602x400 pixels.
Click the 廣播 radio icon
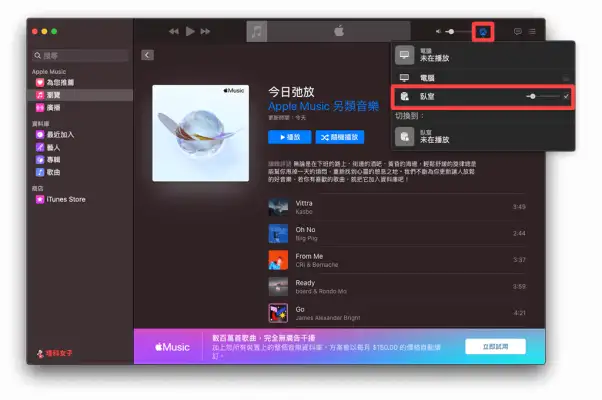point(40,108)
